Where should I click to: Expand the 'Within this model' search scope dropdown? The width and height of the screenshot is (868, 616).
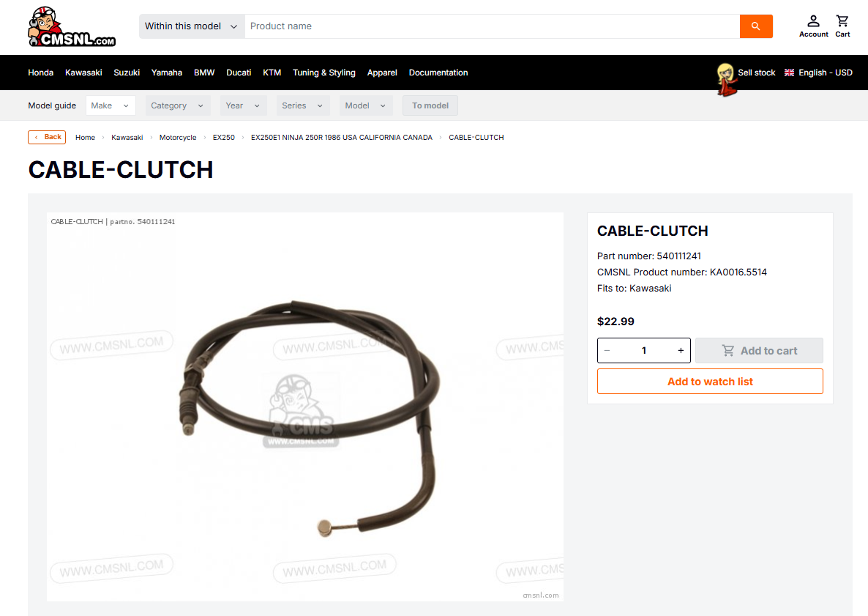point(192,26)
